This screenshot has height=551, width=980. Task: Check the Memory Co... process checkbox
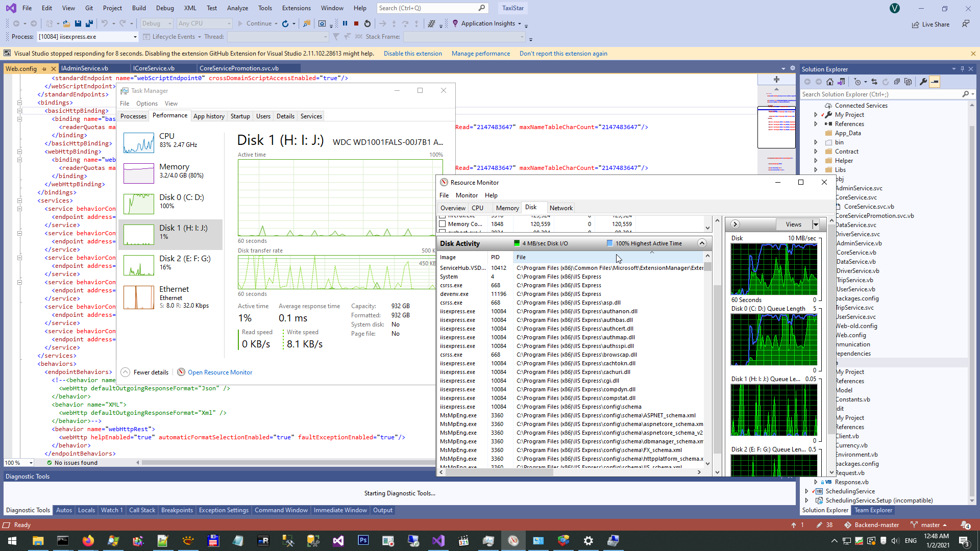pyautogui.click(x=443, y=224)
